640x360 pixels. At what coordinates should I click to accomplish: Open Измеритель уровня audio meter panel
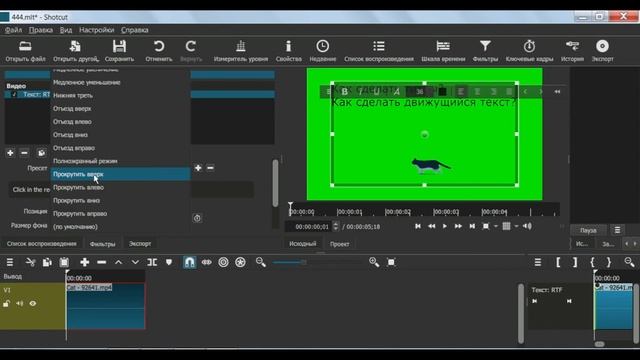(x=241, y=51)
